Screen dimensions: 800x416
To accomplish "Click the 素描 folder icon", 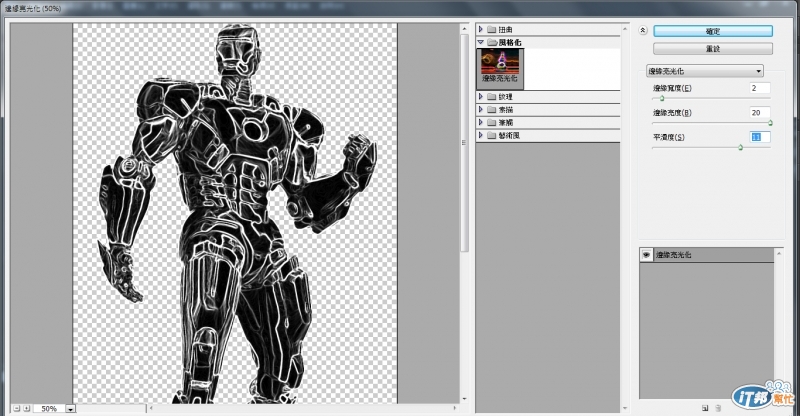I will 491,109.
